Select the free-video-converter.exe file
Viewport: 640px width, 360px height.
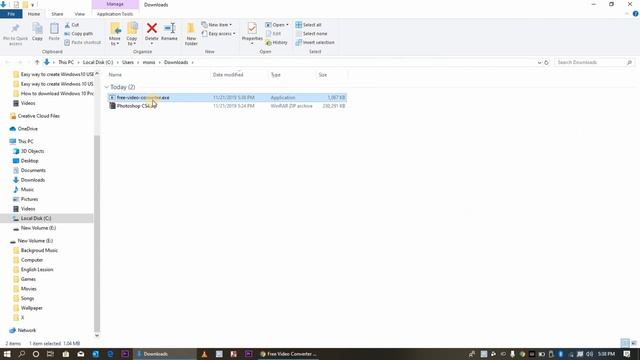click(x=227, y=98)
